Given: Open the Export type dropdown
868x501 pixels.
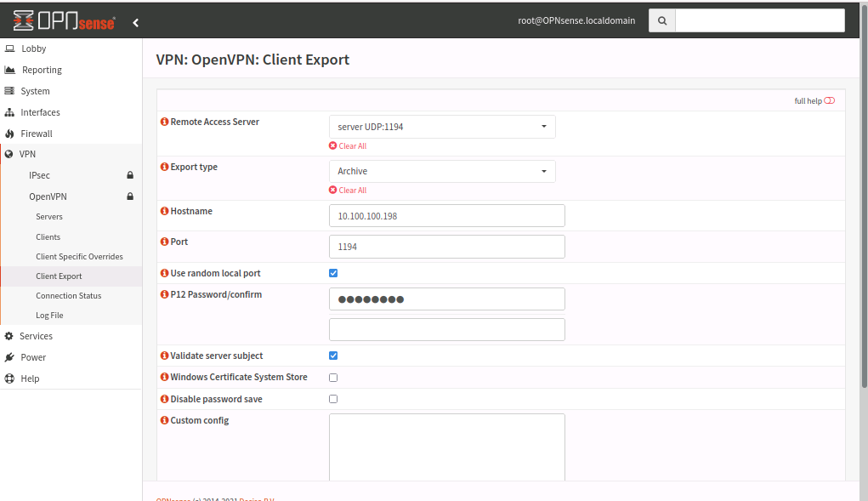Looking at the screenshot, I should tap(442, 171).
